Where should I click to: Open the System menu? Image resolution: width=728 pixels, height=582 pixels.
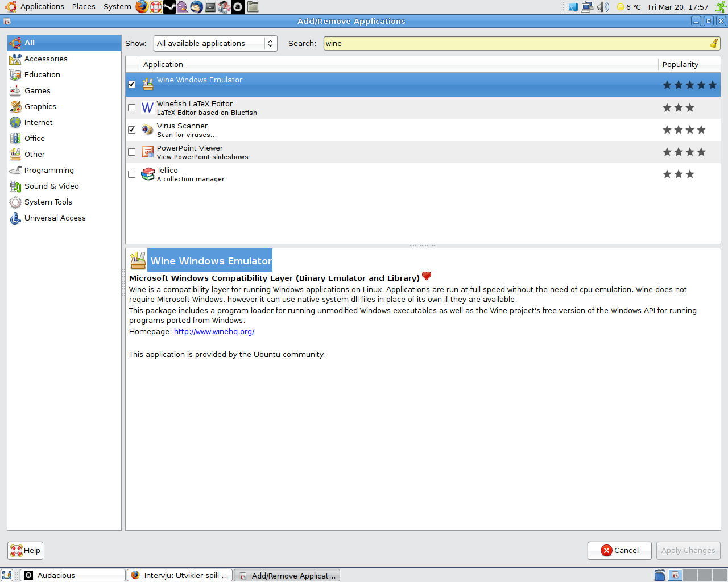coord(117,7)
